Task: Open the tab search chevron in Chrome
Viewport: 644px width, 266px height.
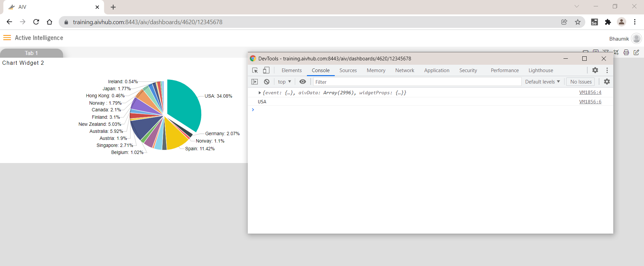Action: coord(577,6)
